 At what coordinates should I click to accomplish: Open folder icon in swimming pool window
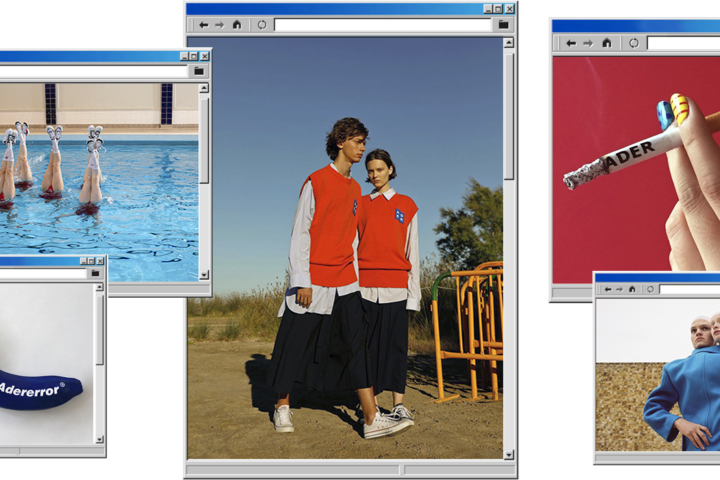[199, 71]
